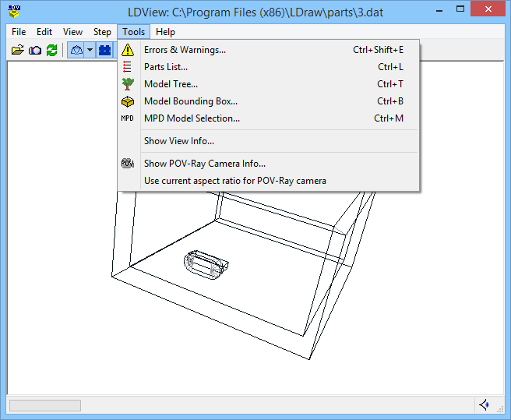Minimize the LDView window
This screenshot has width=511, height=420.
click(x=439, y=10)
